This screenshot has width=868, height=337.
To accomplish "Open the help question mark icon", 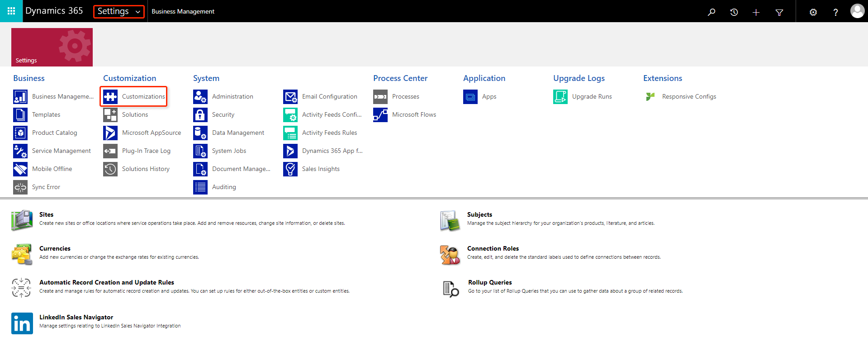I will pos(835,12).
